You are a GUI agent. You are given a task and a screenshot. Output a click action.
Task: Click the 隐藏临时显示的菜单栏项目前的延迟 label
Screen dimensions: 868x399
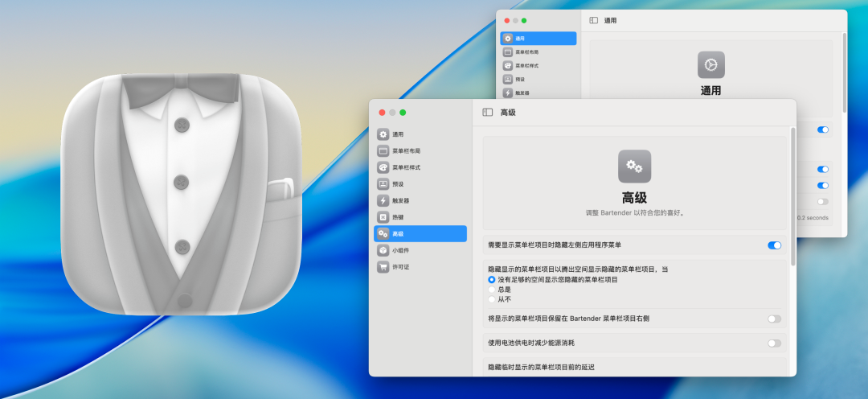(541, 367)
